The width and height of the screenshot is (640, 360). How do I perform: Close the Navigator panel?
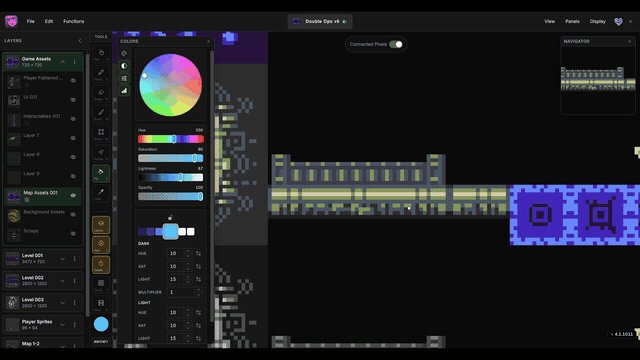630,41
